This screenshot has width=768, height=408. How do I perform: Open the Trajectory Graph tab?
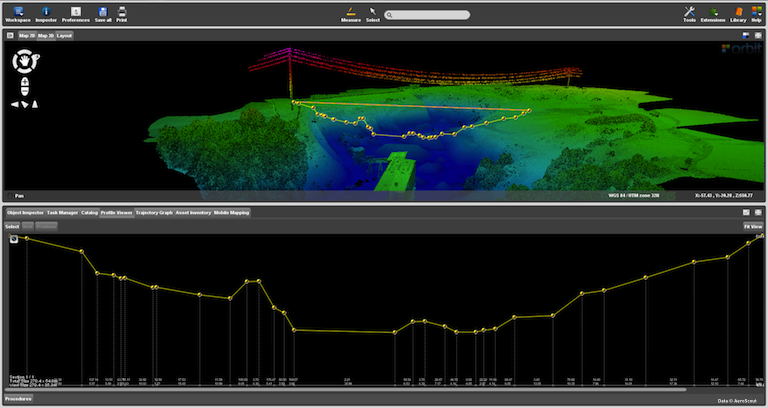[154, 213]
